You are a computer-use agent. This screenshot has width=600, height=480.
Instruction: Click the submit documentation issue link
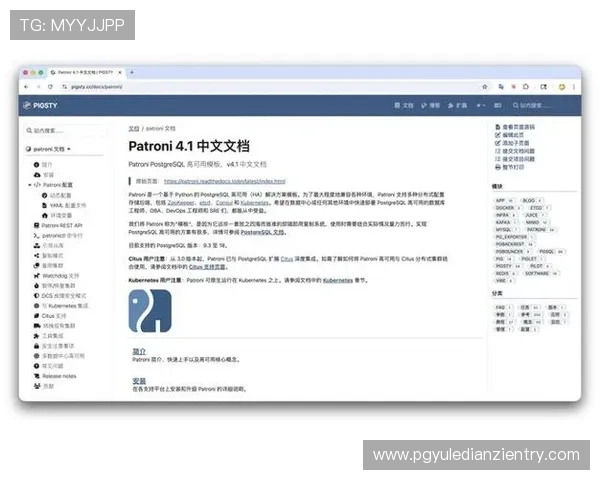coord(515,151)
